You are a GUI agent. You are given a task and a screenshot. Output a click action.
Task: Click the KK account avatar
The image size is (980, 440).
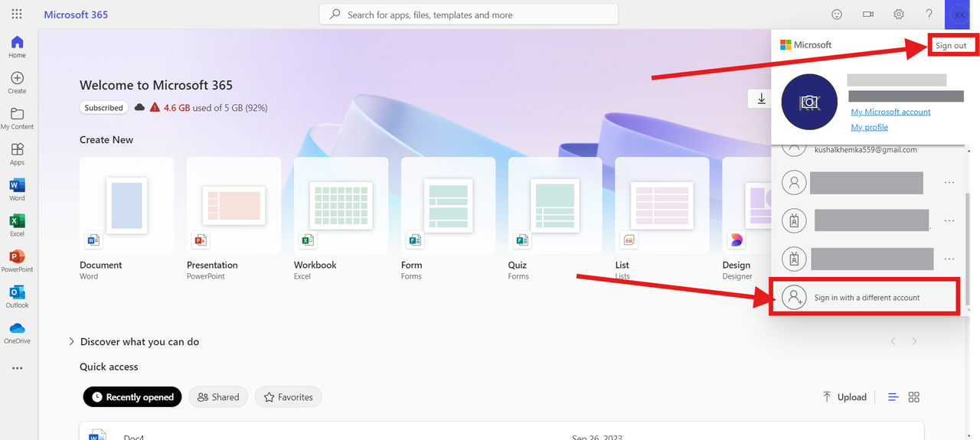959,15
